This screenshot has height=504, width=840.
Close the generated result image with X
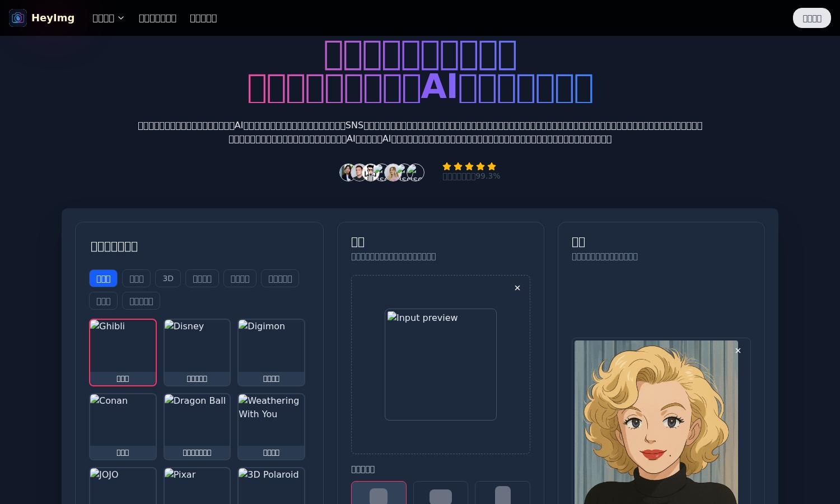(x=738, y=351)
